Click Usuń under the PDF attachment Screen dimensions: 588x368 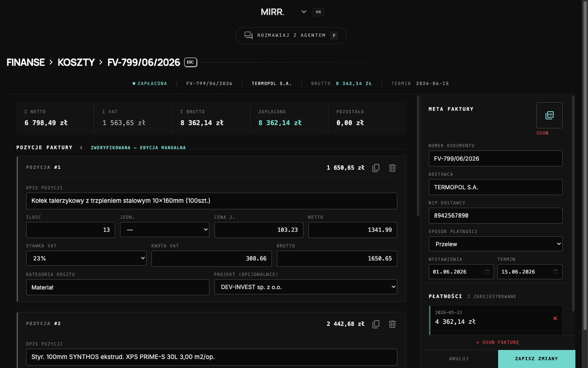[542, 133]
